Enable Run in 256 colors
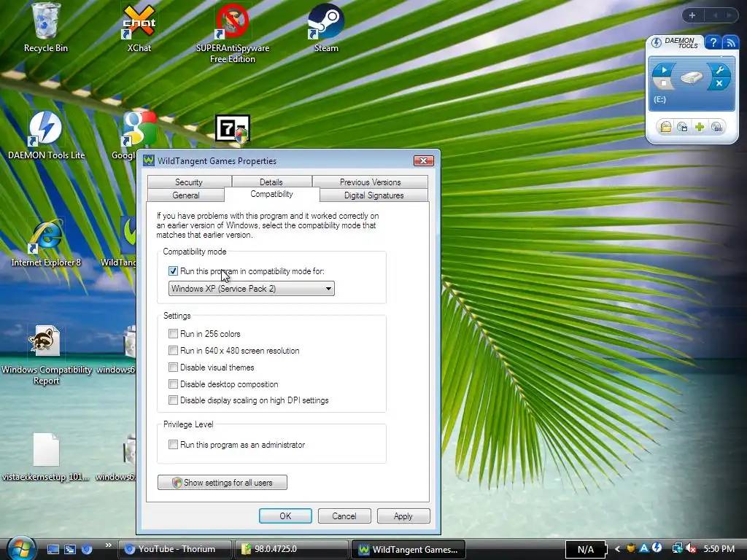 coord(173,334)
